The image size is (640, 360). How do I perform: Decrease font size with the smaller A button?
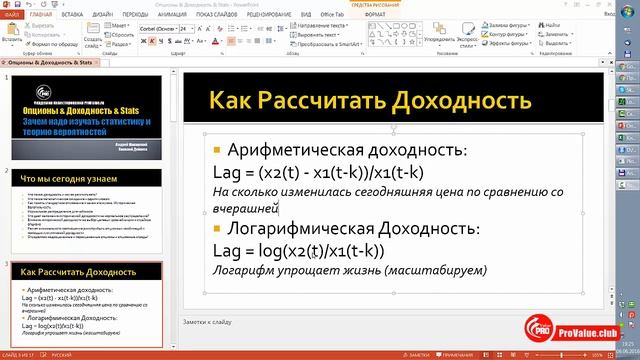(208, 29)
